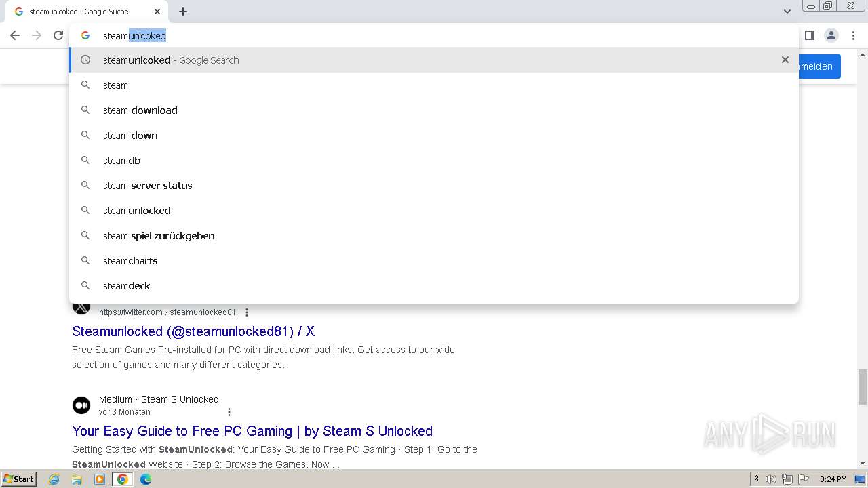Choose the 'steamunlocked' suggestion
This screenshot has height=488, width=868.
[434, 210]
